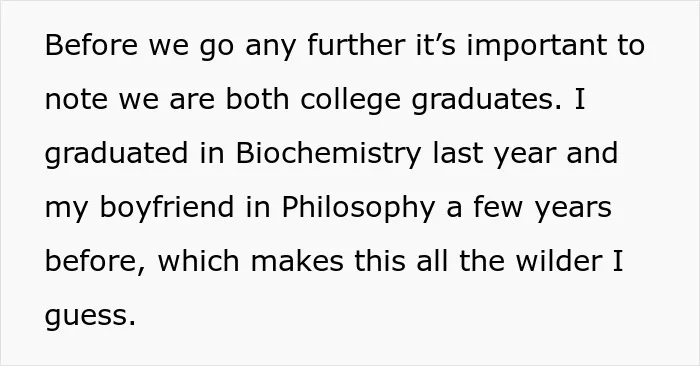Click the word "Biochemistry" in the text
The height and width of the screenshot is (366, 700).
tap(328, 153)
